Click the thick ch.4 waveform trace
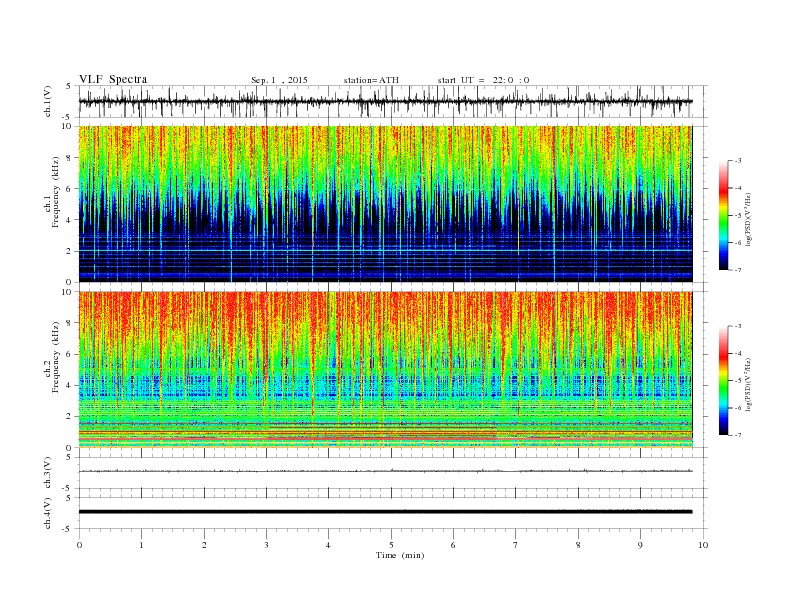The width and height of the screenshot is (792, 612). (x=385, y=512)
